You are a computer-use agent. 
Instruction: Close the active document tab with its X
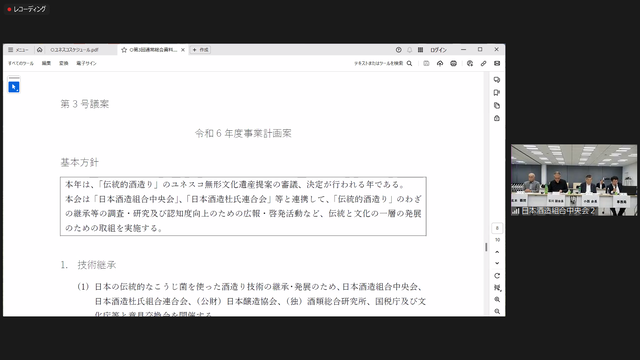(x=183, y=50)
